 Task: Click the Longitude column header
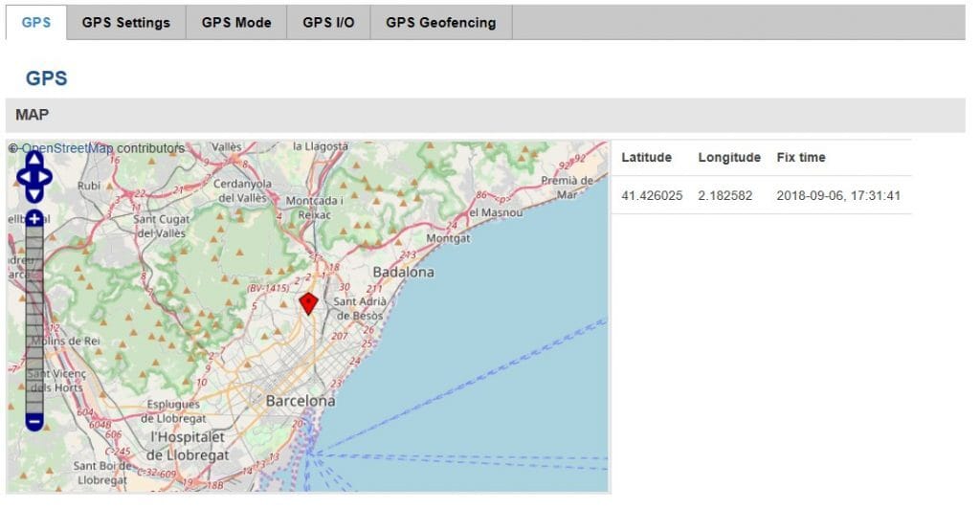pyautogui.click(x=729, y=157)
